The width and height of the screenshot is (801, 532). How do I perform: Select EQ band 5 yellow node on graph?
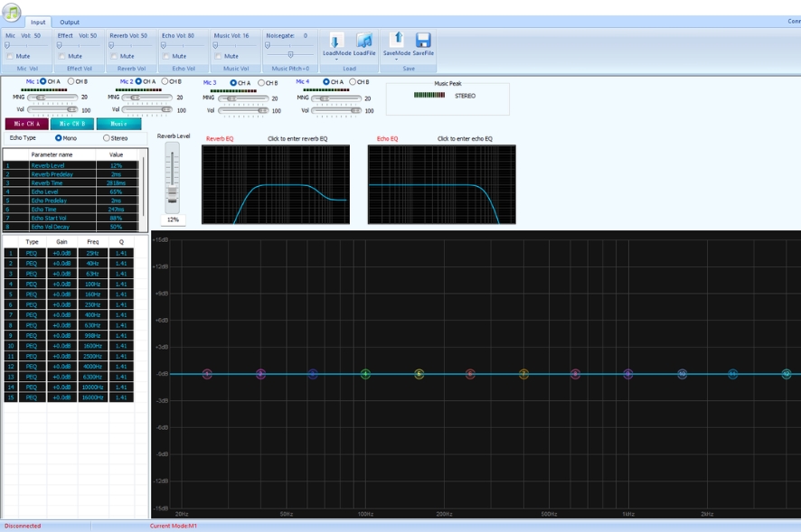419,374
